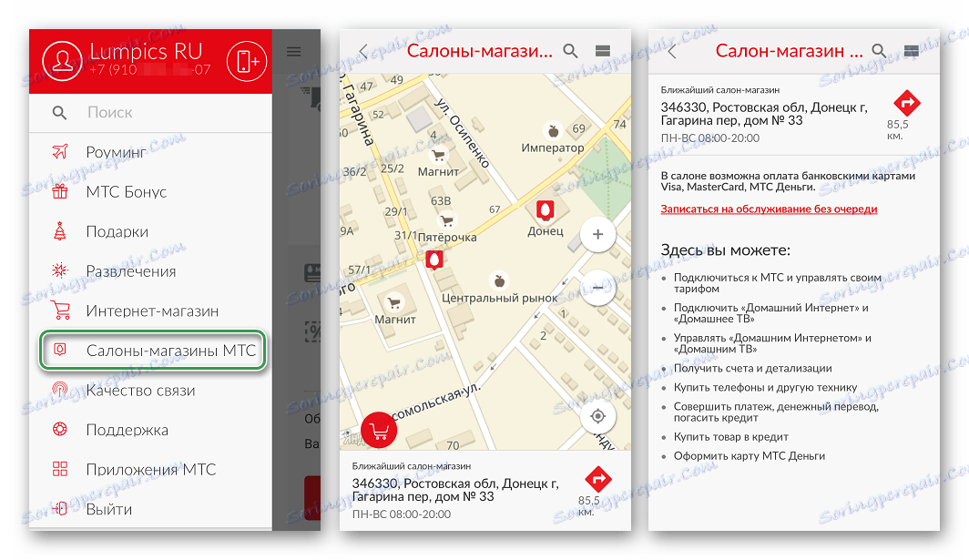The image size is (969, 560).
Task: Go back from Салон-магазин details screen
Action: (672, 51)
